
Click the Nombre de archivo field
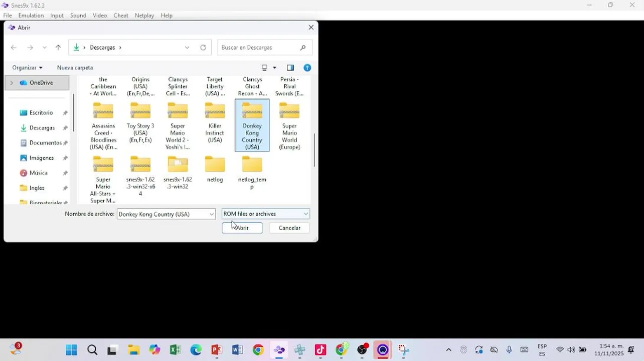(x=162, y=214)
